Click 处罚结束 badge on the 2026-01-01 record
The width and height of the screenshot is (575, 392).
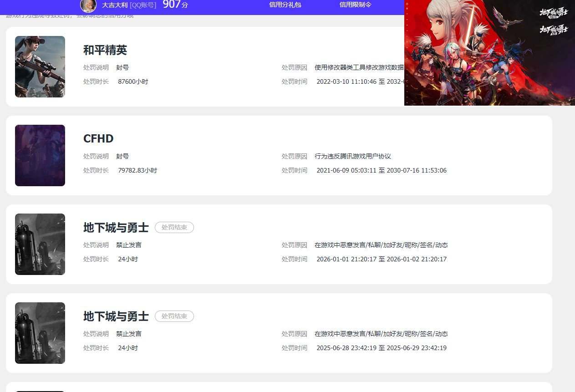point(174,227)
